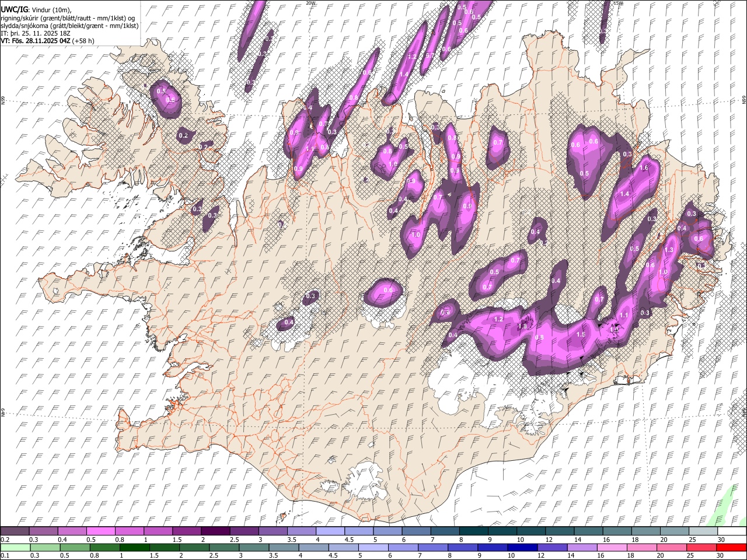Click the 20W longitude label
This screenshot has height=560, width=747.
coord(310,3)
